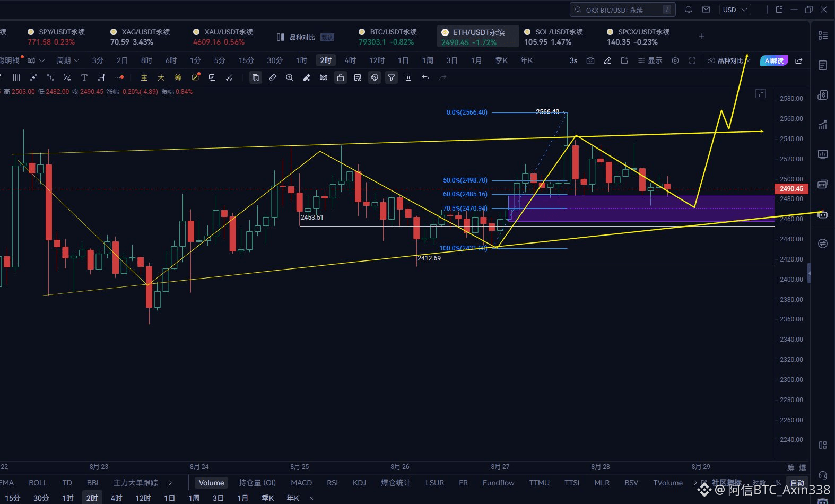Click the AI解读 button

[x=774, y=60]
